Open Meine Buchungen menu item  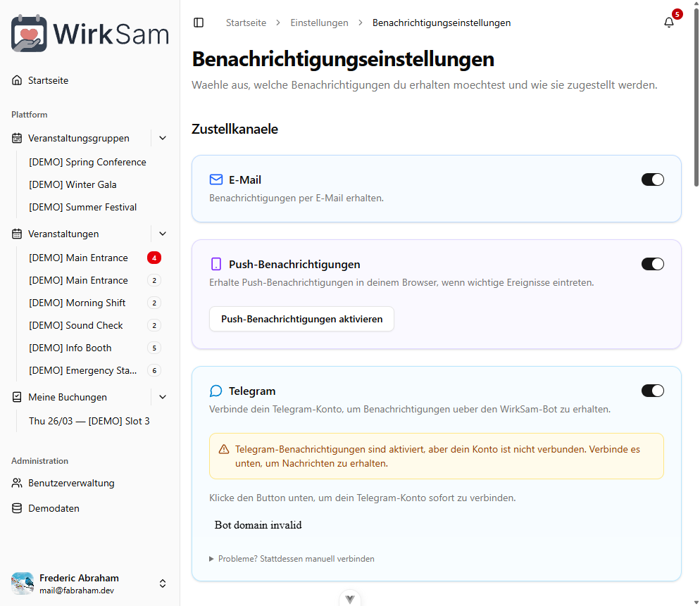pos(68,397)
